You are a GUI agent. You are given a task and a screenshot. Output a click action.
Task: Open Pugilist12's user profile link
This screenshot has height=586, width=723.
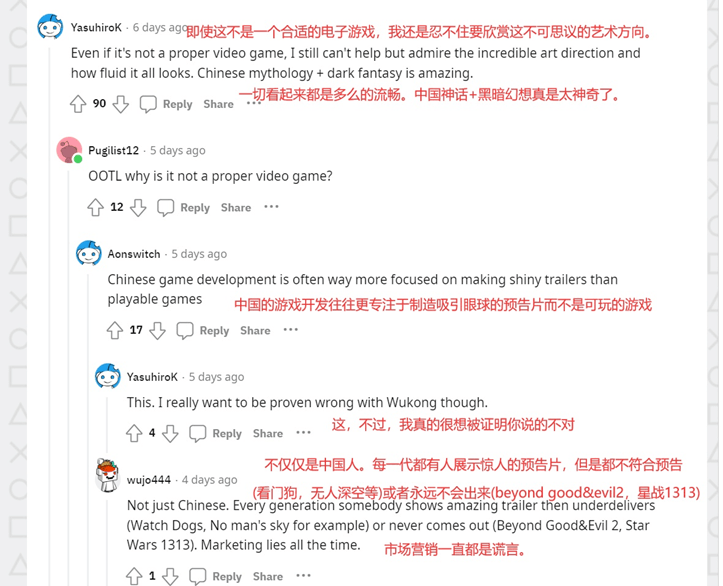pyautogui.click(x=113, y=150)
